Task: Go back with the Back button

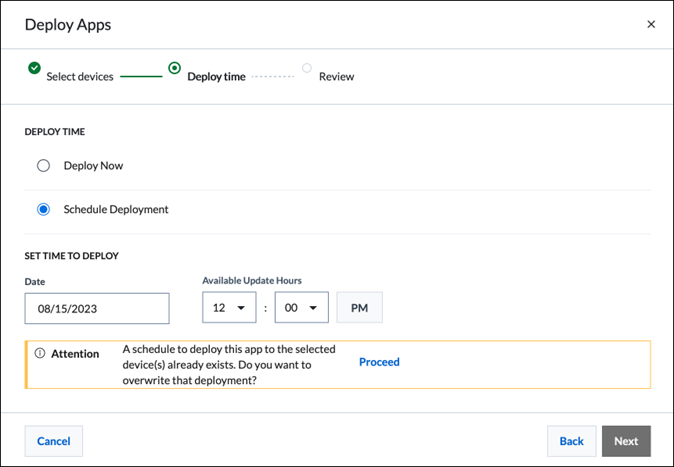Action: click(x=571, y=441)
